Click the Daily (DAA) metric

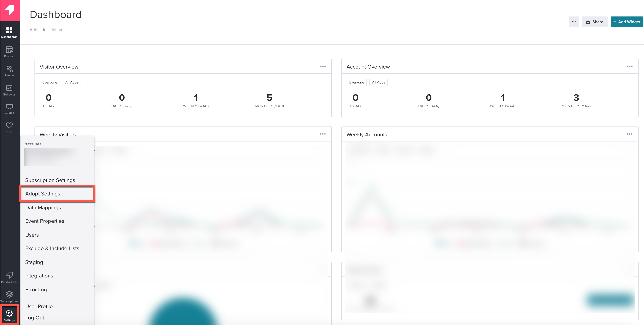pos(428,100)
